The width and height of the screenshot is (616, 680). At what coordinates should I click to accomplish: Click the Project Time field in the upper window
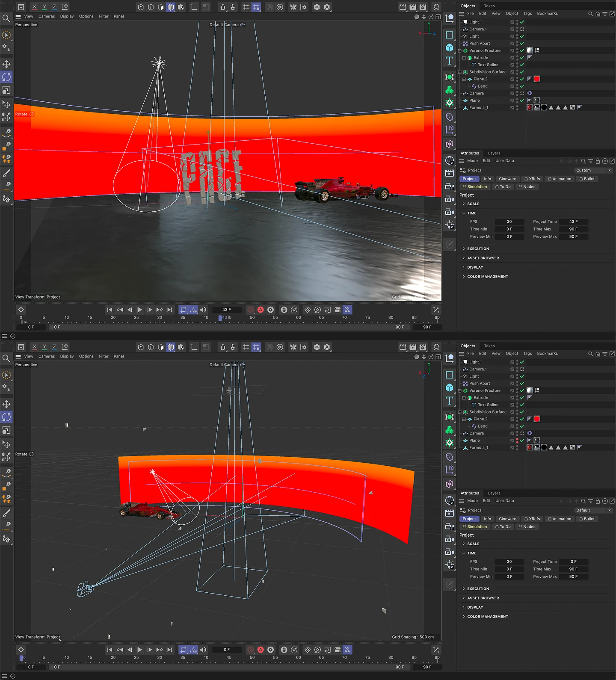tap(574, 222)
